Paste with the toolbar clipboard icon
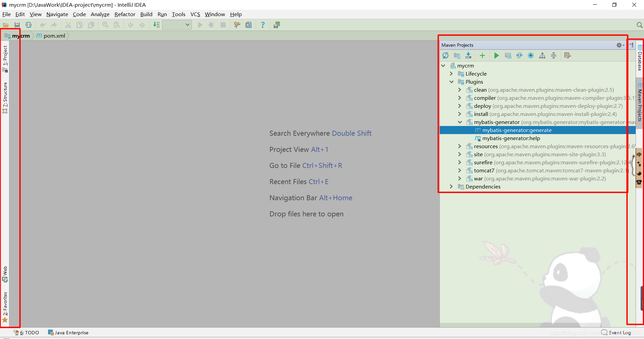 (91, 25)
